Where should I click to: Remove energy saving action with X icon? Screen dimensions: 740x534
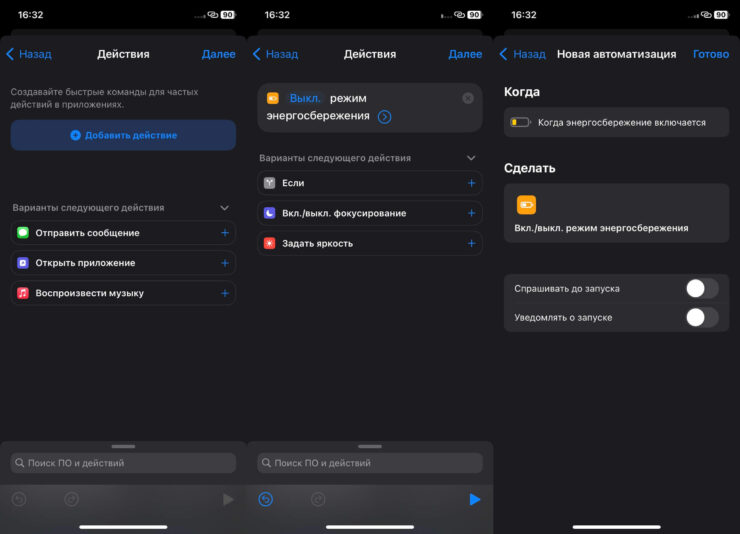pyautogui.click(x=468, y=98)
